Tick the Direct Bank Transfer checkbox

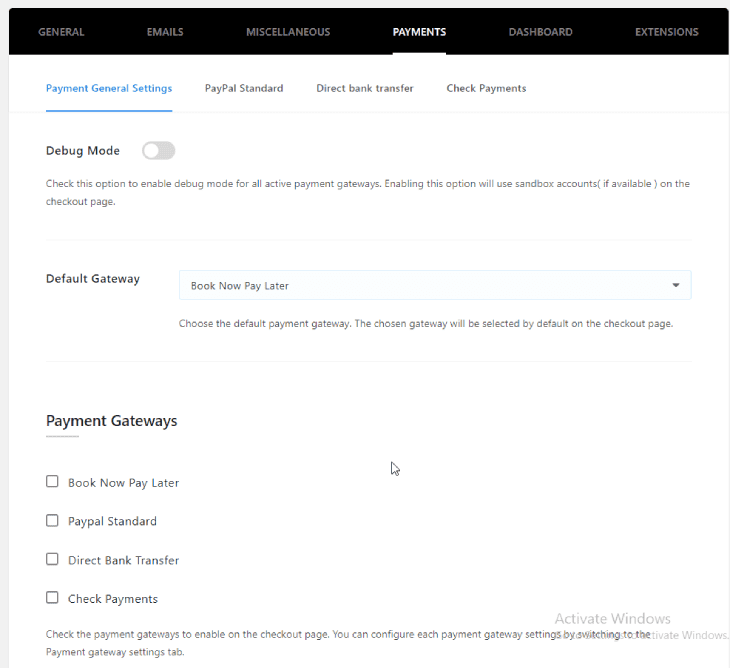click(52, 559)
